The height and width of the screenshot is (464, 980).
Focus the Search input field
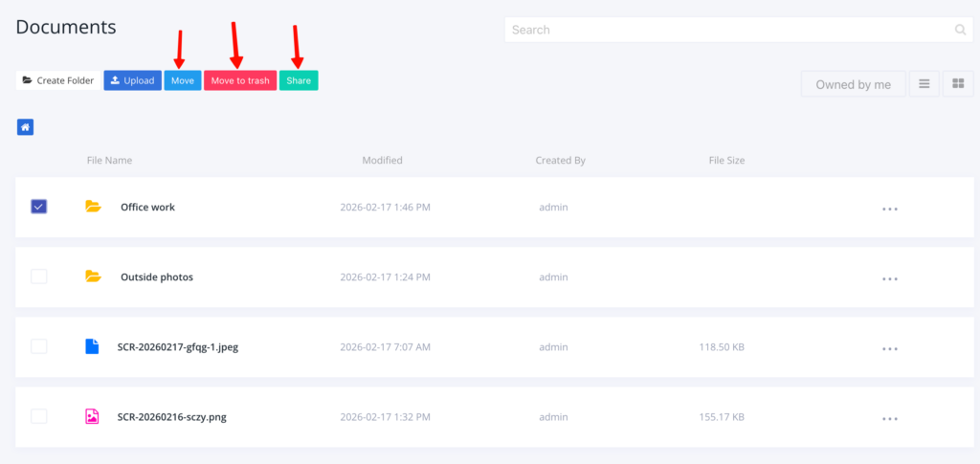[x=727, y=30]
